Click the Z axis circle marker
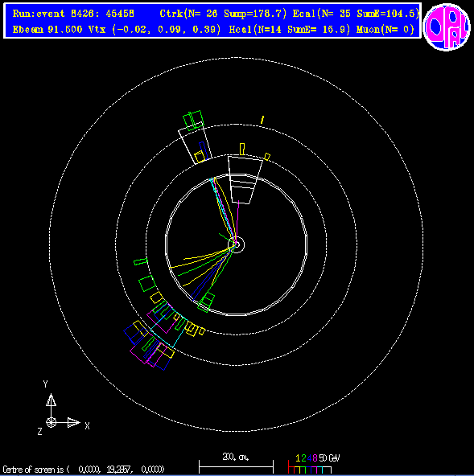This screenshot has height=476, width=474. click(x=51, y=422)
